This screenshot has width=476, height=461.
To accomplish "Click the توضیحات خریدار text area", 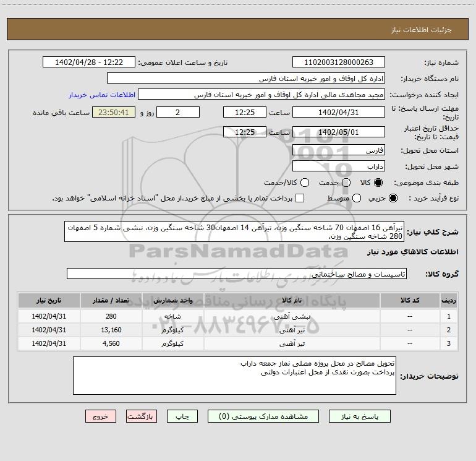I will pos(234,376).
